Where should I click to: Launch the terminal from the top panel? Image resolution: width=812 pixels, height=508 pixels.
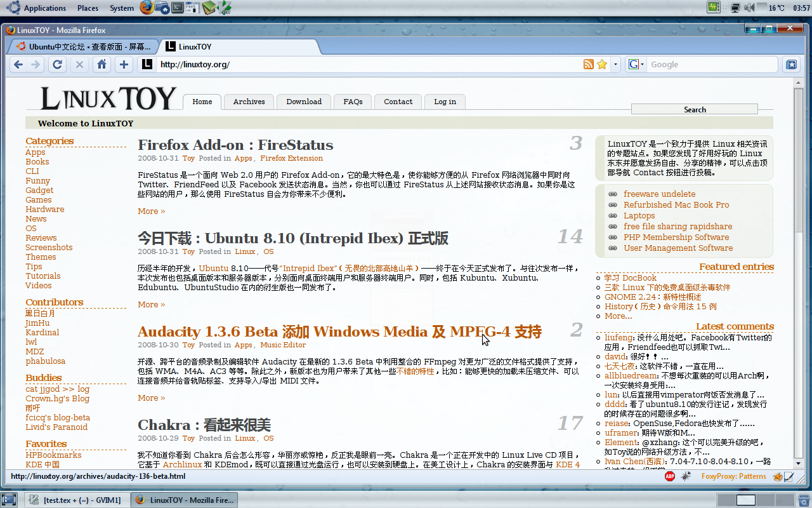coord(178,8)
